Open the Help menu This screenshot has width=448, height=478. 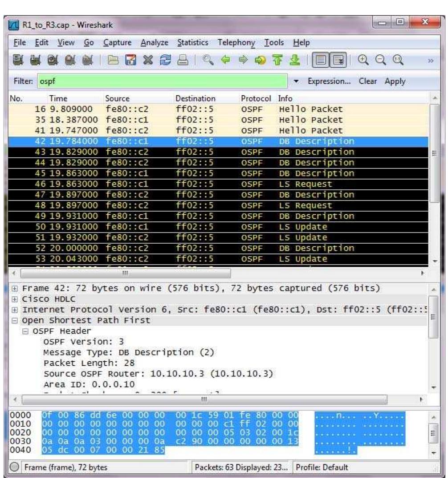pos(301,43)
